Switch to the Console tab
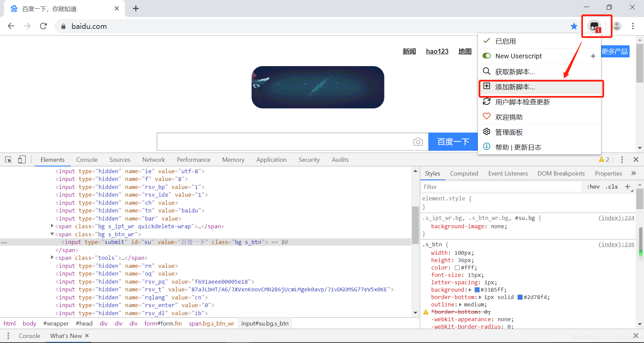Screen dimensions: 644x343 point(87,160)
